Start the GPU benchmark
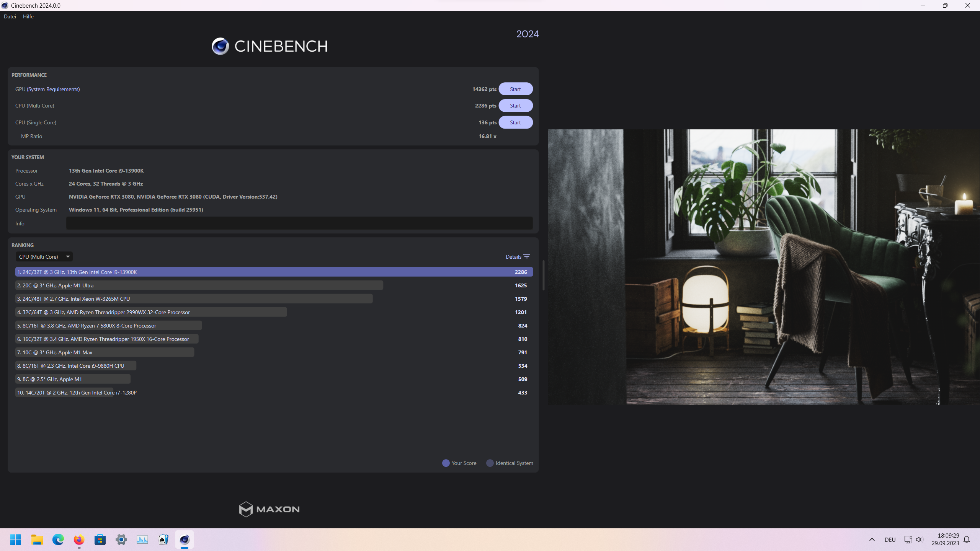The width and height of the screenshot is (980, 551). point(515,89)
